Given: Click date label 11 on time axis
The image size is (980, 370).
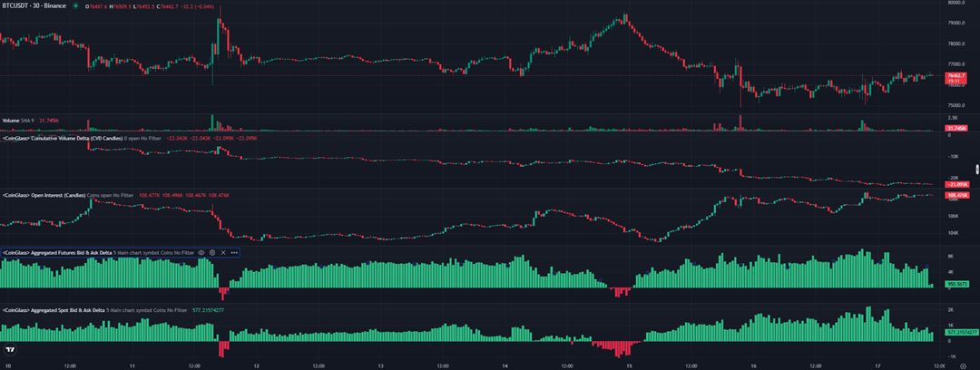Looking at the screenshot, I should (x=132, y=366).
